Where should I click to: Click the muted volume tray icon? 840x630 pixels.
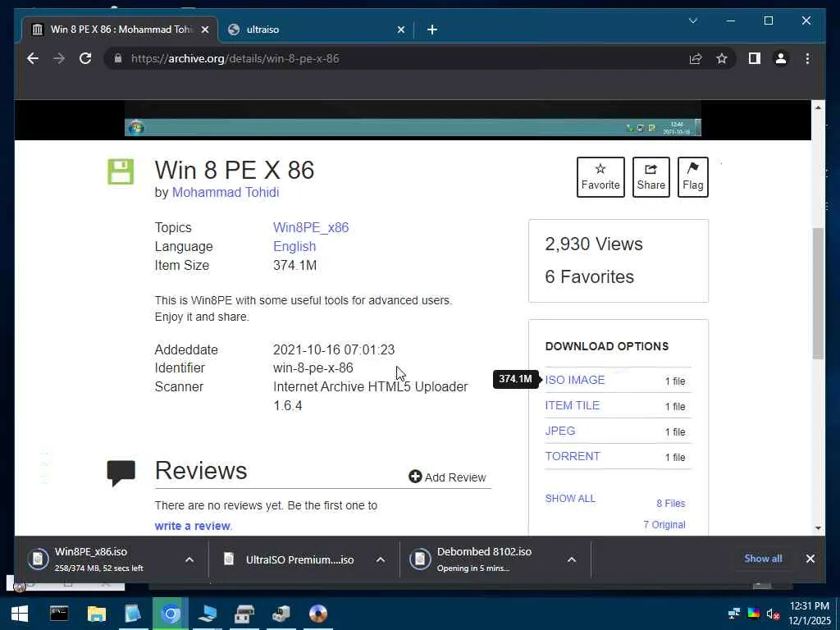[x=773, y=614]
